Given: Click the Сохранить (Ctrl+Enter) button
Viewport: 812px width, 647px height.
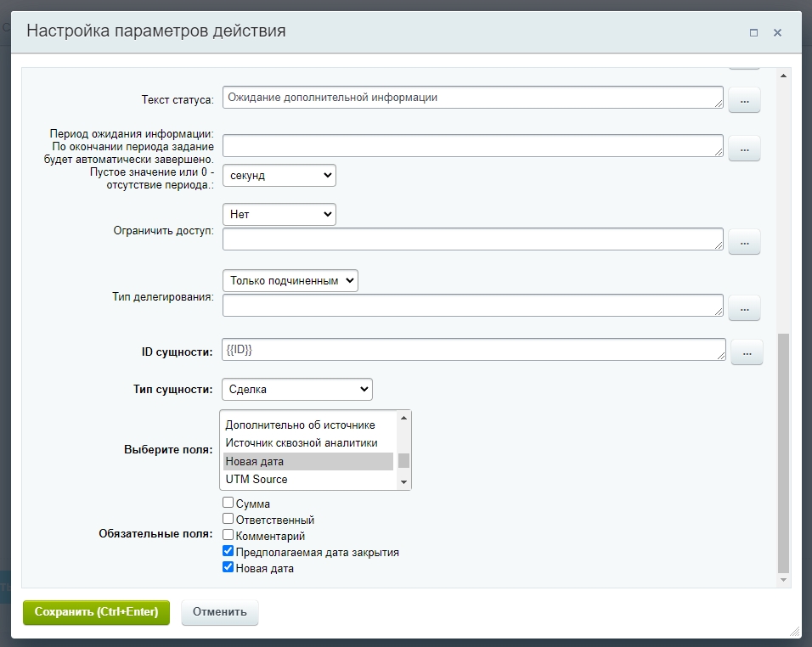Looking at the screenshot, I should coord(96,612).
